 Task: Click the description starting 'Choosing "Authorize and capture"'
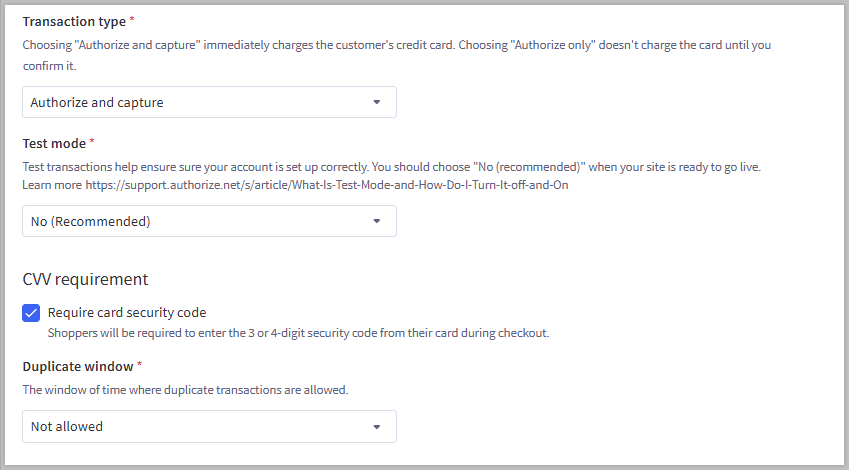point(397,55)
